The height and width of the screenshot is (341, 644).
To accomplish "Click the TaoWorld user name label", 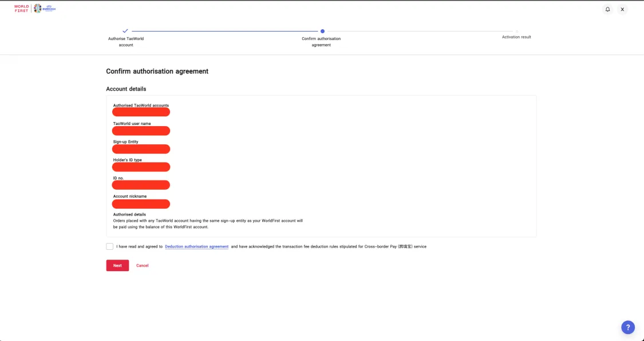I will coord(132,123).
